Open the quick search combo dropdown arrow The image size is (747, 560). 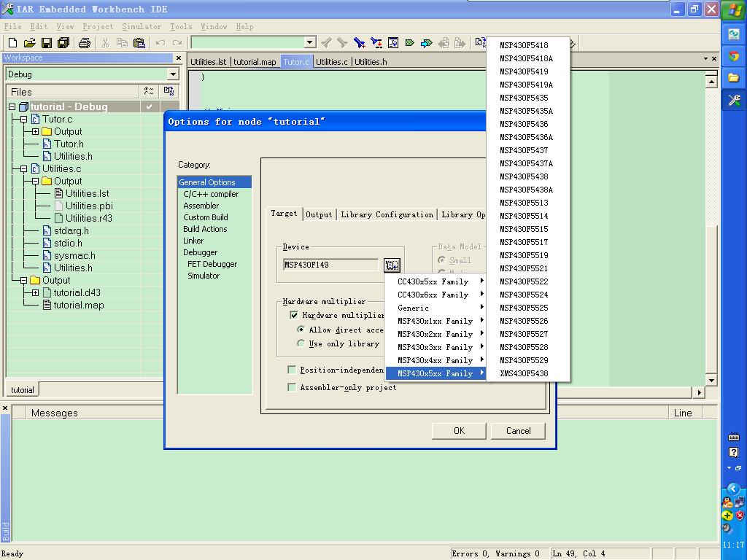pos(310,43)
